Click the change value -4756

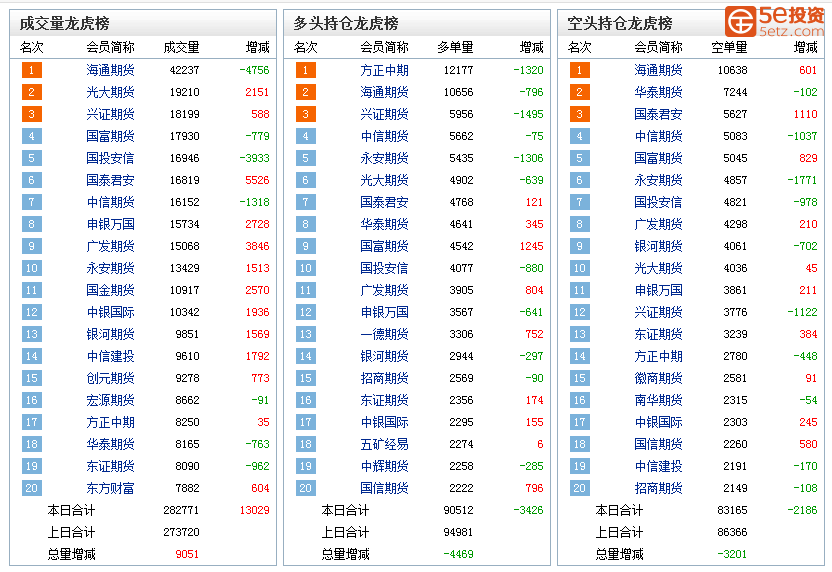tap(254, 70)
